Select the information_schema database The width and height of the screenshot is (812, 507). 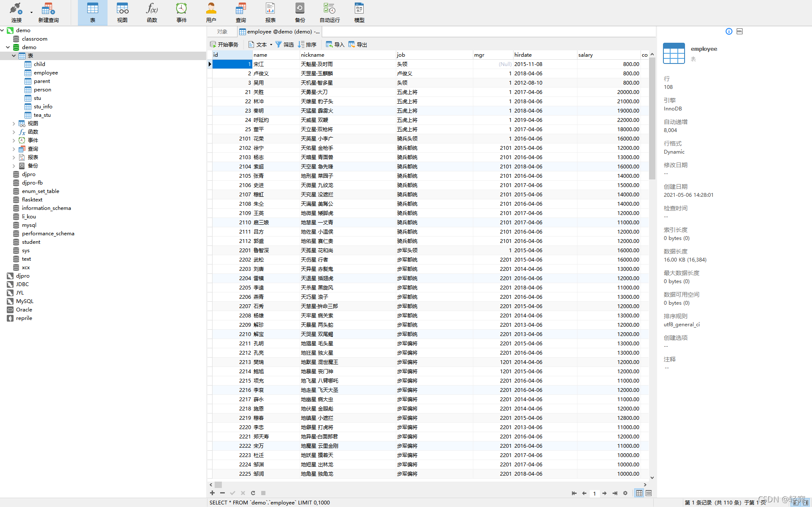pyautogui.click(x=46, y=208)
